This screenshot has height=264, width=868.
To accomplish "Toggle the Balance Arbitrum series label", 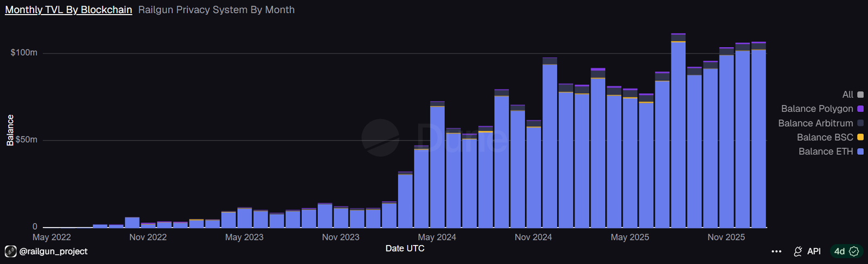I will click(x=815, y=124).
